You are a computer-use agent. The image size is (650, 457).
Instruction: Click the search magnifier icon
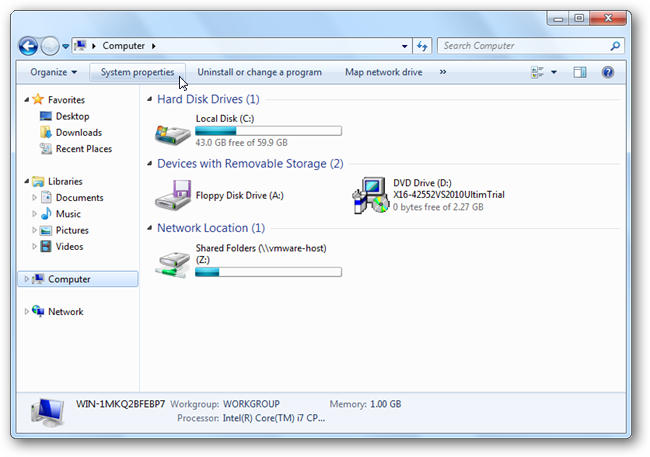point(616,46)
